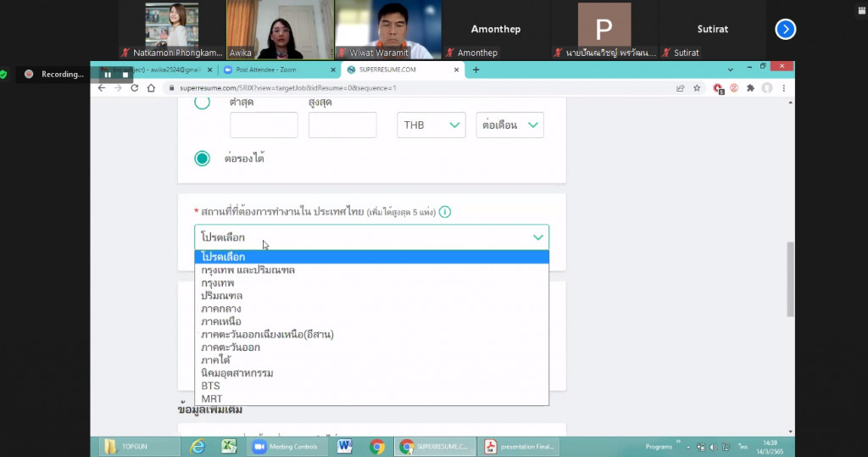Click the minimum salary input field
868x457 pixels.
pos(264,125)
